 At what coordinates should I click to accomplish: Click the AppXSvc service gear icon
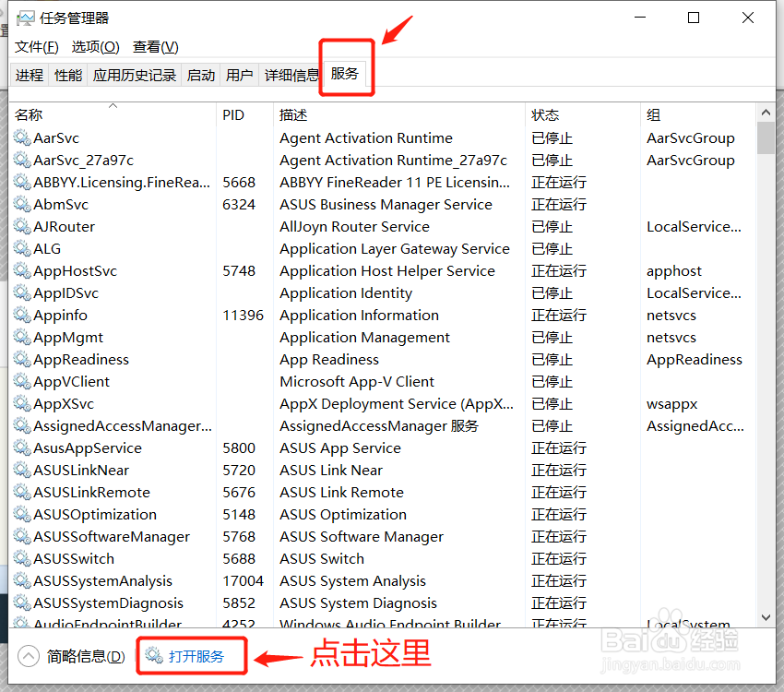click(20, 403)
